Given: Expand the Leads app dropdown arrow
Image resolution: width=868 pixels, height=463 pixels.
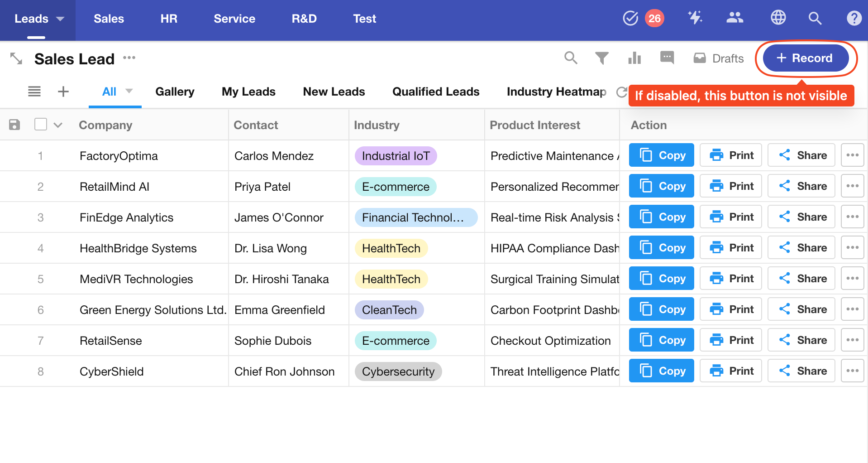Looking at the screenshot, I should [x=60, y=19].
